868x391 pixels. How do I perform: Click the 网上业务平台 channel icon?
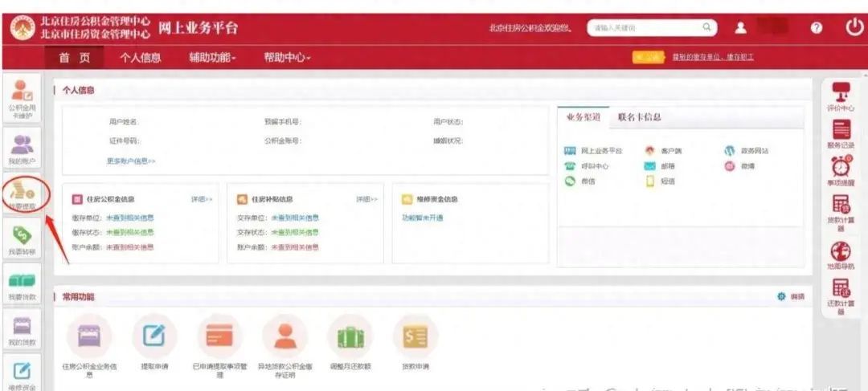tap(570, 151)
